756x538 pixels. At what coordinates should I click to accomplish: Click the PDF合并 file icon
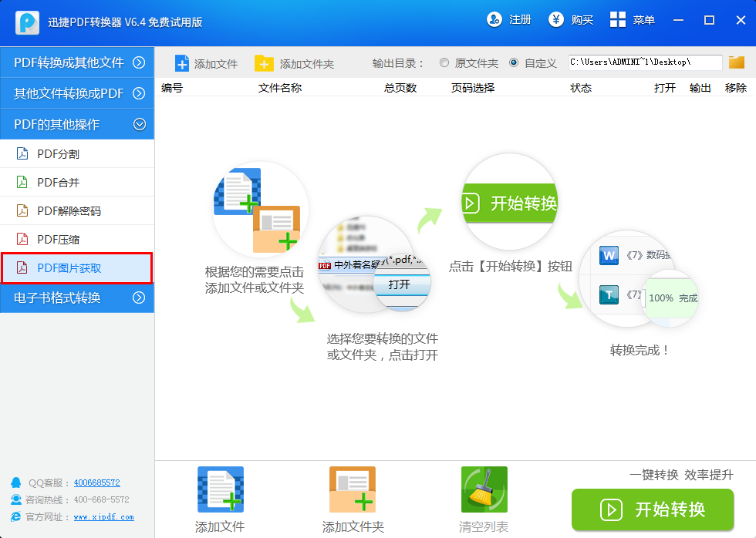(22, 182)
